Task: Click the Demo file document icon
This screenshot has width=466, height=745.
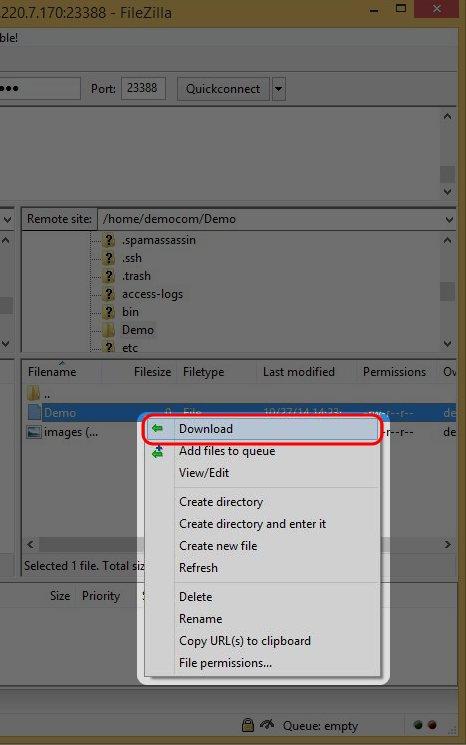Action: [34, 412]
